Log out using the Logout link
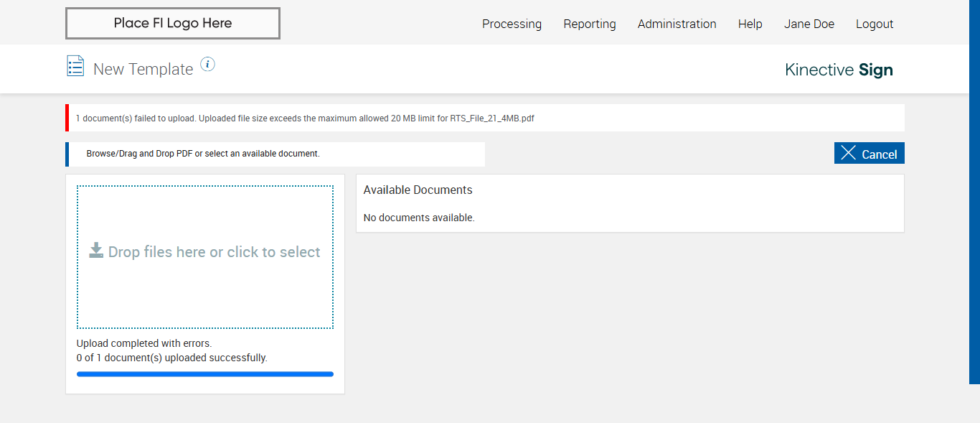The image size is (980, 423). [x=874, y=24]
